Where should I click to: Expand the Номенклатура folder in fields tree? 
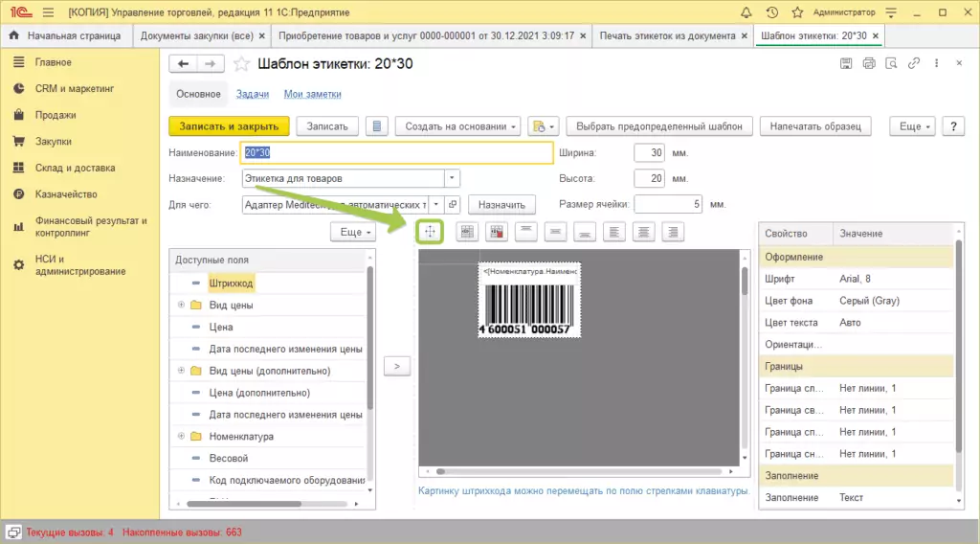pyautogui.click(x=181, y=437)
